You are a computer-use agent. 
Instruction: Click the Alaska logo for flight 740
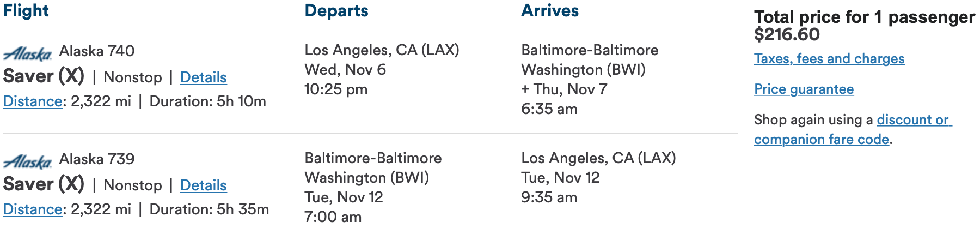coord(27,53)
